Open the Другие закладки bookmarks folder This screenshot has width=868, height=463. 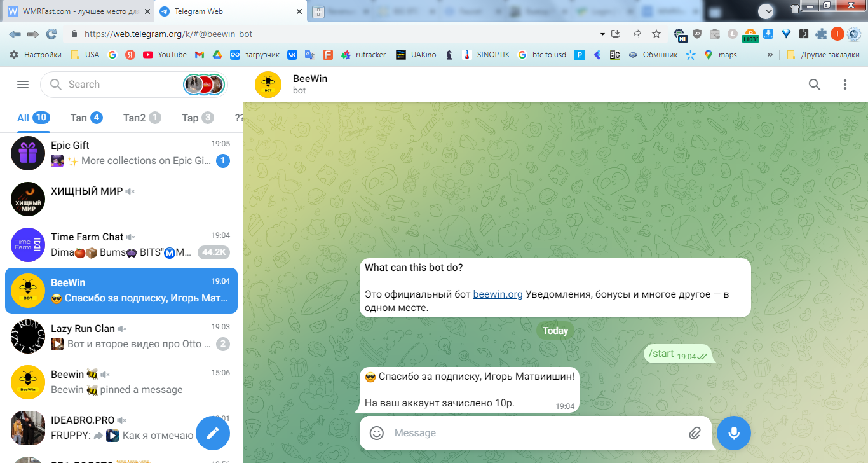pyautogui.click(x=823, y=55)
